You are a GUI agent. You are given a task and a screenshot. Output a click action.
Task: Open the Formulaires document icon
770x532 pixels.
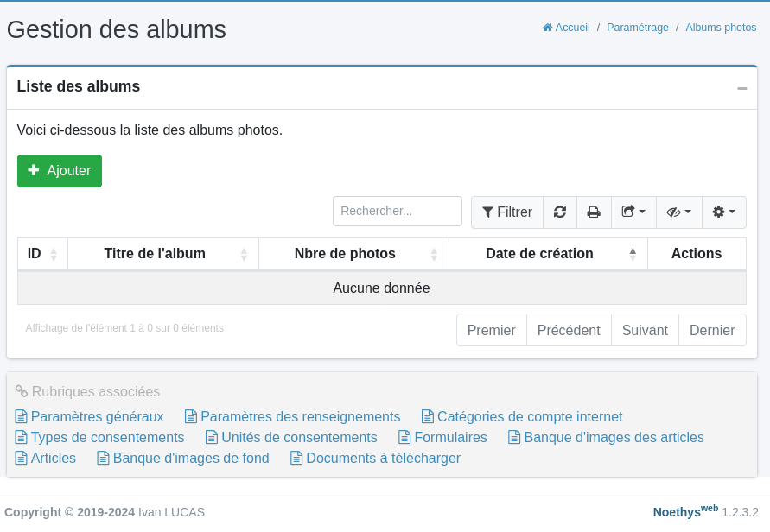pyautogui.click(x=404, y=437)
